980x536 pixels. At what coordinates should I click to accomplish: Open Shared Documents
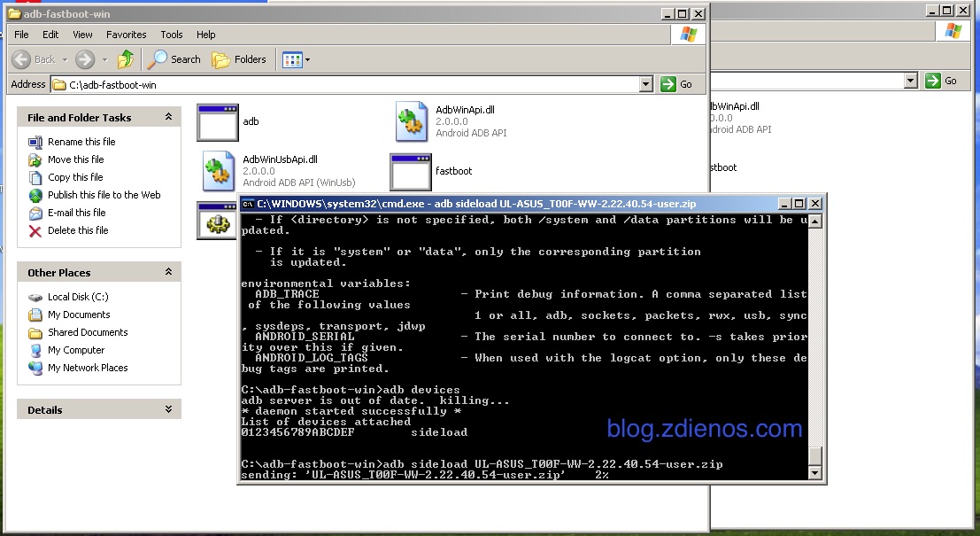tap(89, 332)
